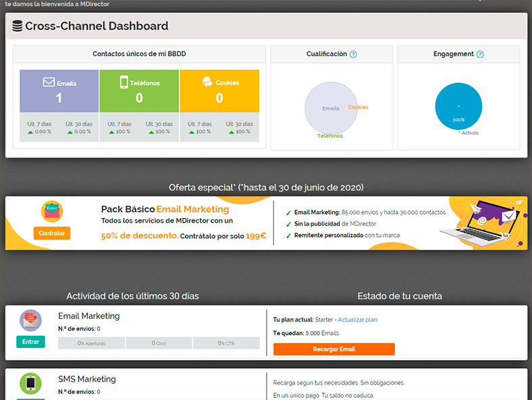The image size is (532, 400).
Task: Click the Cookies contact count tile
Action: [219, 91]
